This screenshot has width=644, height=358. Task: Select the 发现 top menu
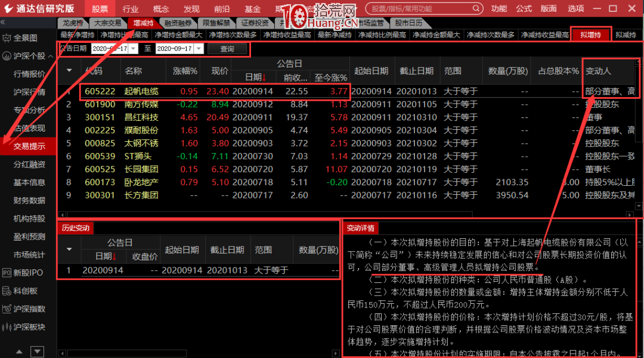pyautogui.click(x=191, y=8)
